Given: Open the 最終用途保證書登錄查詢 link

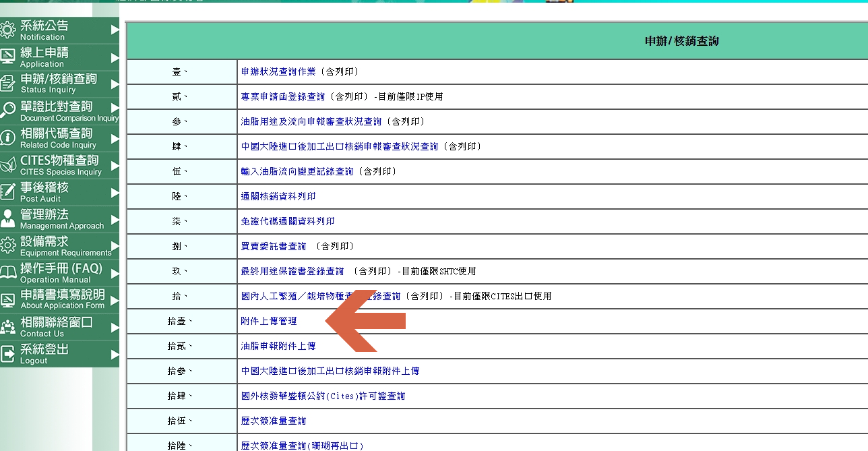Looking at the screenshot, I should [292, 271].
